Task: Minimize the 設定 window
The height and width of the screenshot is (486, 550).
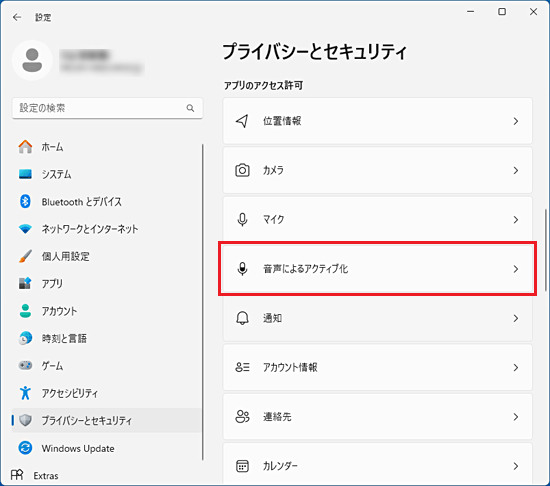Action: (471, 12)
